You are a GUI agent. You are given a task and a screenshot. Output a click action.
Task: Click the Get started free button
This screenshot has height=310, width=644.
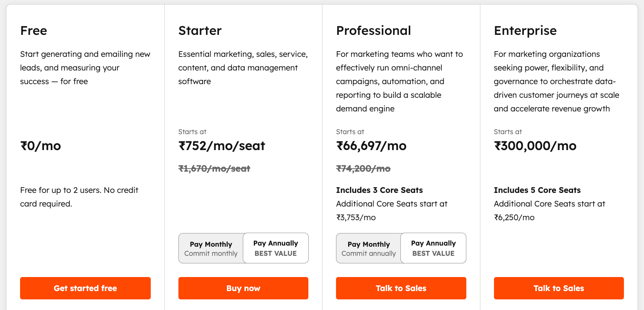tap(85, 288)
